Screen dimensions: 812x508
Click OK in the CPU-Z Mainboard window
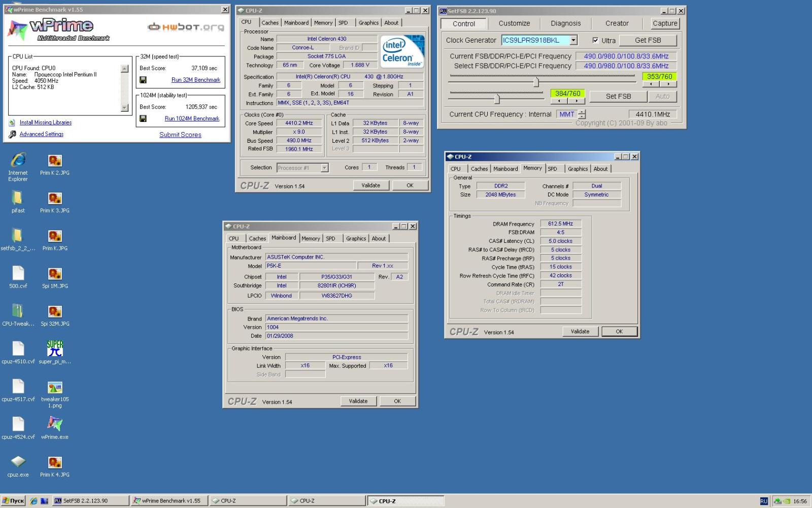click(397, 401)
